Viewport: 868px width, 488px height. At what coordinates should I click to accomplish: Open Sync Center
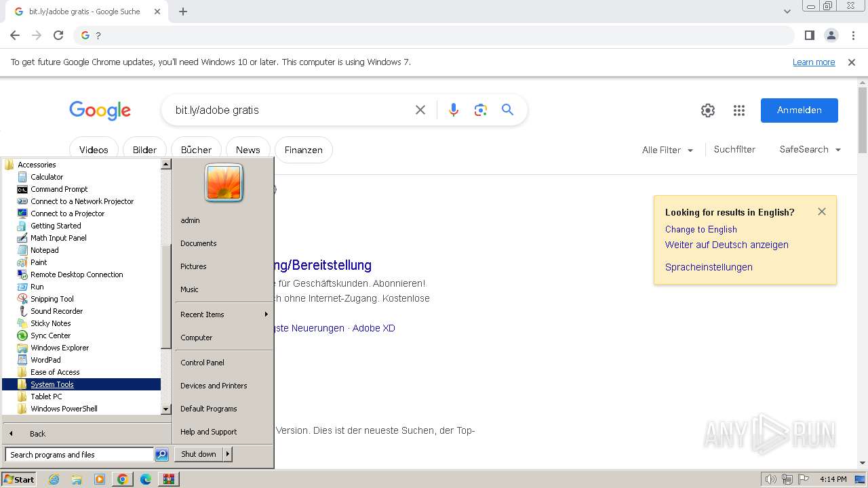[50, 335]
